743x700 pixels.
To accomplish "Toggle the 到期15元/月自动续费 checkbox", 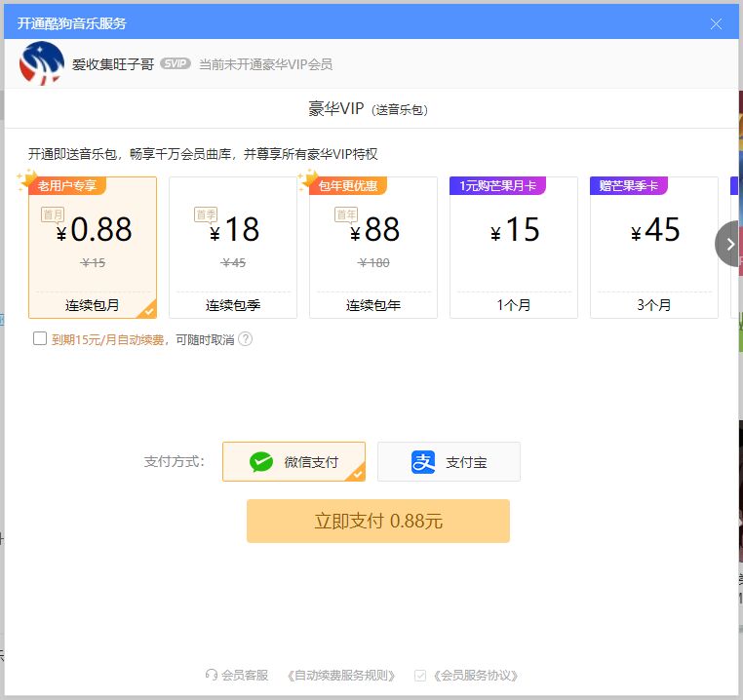I will (40, 338).
